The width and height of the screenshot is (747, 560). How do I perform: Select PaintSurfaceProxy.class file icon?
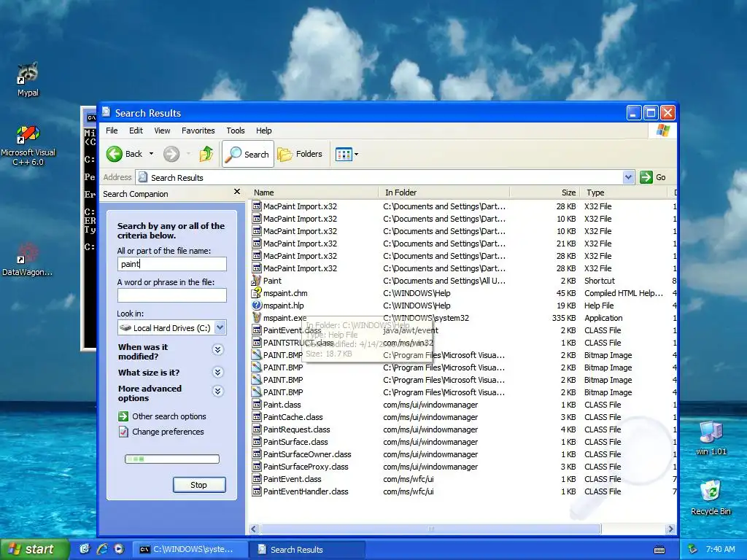click(x=257, y=466)
